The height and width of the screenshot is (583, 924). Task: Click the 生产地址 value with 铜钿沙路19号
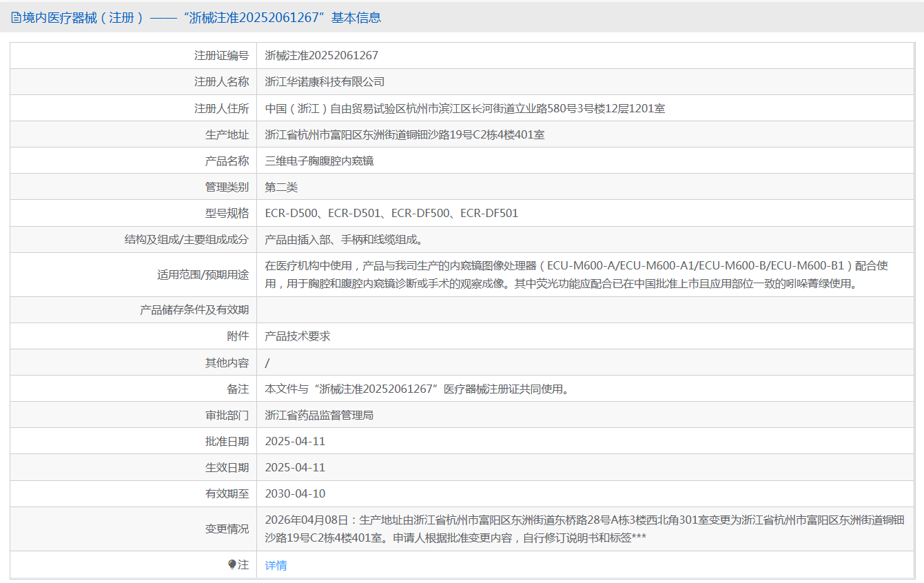tap(405, 134)
